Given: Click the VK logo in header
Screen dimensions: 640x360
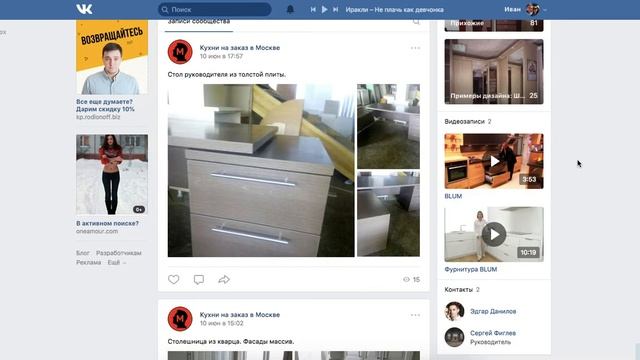Looking at the screenshot, I should point(84,9).
